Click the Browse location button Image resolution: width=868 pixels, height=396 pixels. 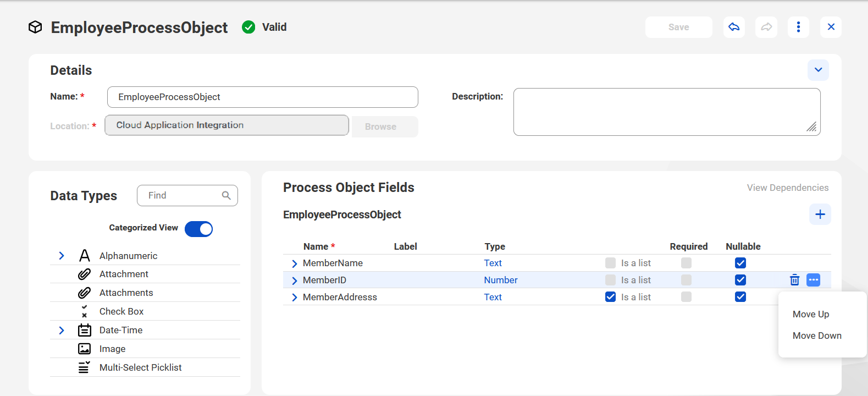[x=385, y=127]
